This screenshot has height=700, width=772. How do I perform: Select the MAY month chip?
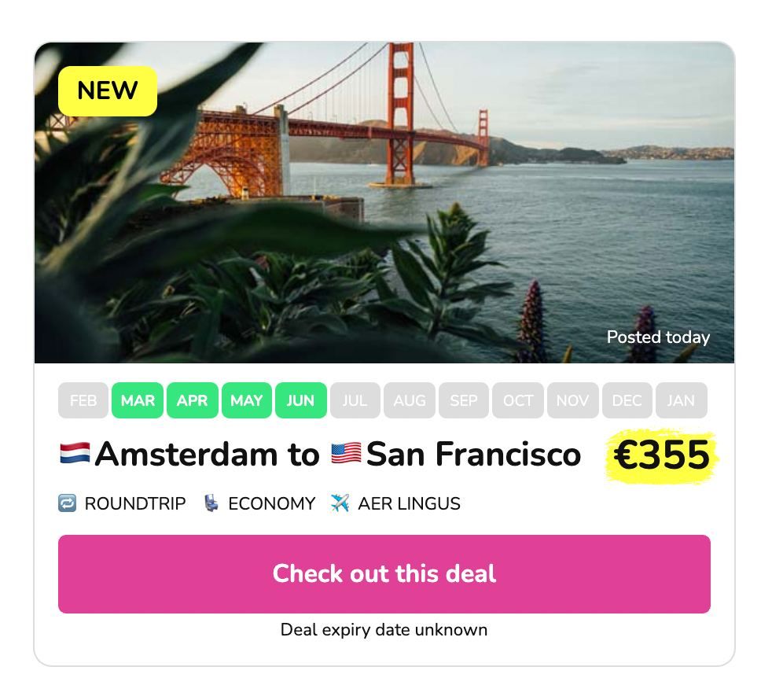click(x=247, y=400)
